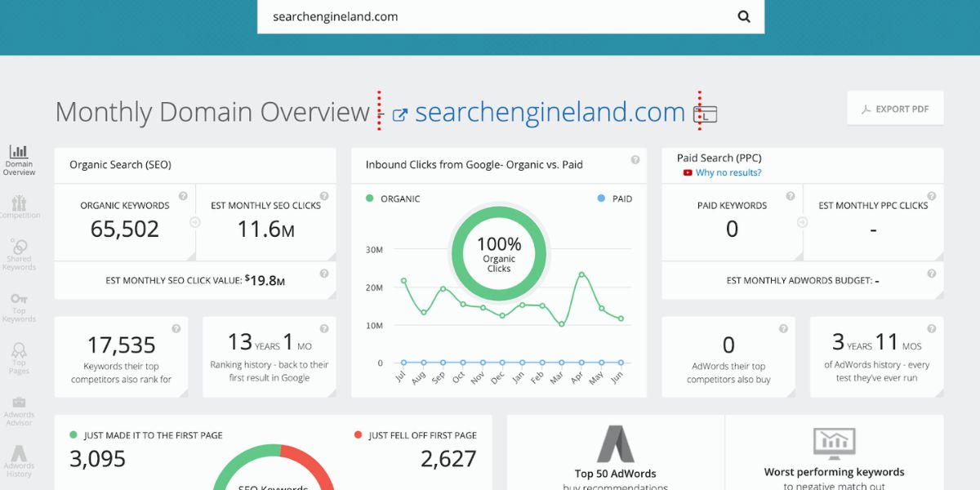Image resolution: width=980 pixels, height=490 pixels.
Task: Open the searchengineland.com domain link
Action: 550,112
